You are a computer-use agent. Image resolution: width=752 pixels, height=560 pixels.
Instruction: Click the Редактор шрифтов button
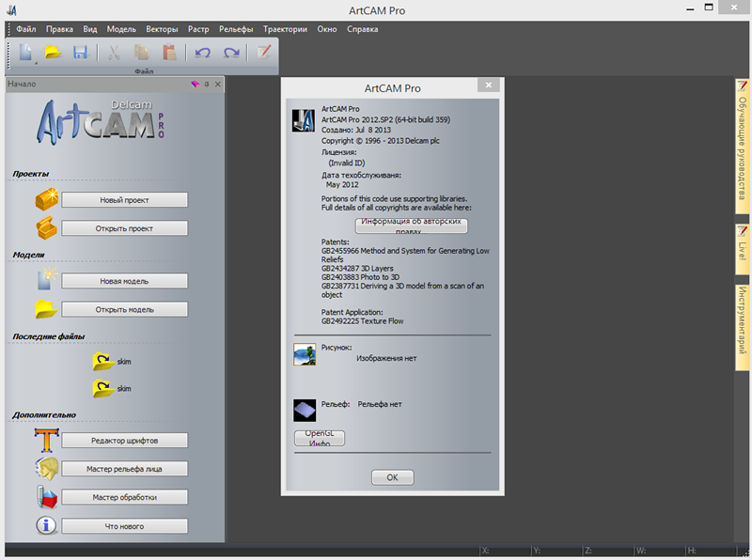(125, 440)
